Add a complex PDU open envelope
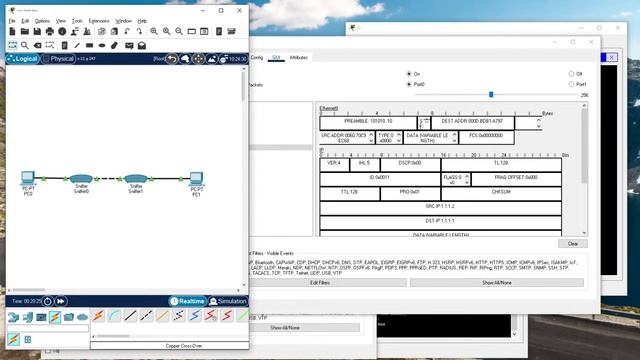 142,45
